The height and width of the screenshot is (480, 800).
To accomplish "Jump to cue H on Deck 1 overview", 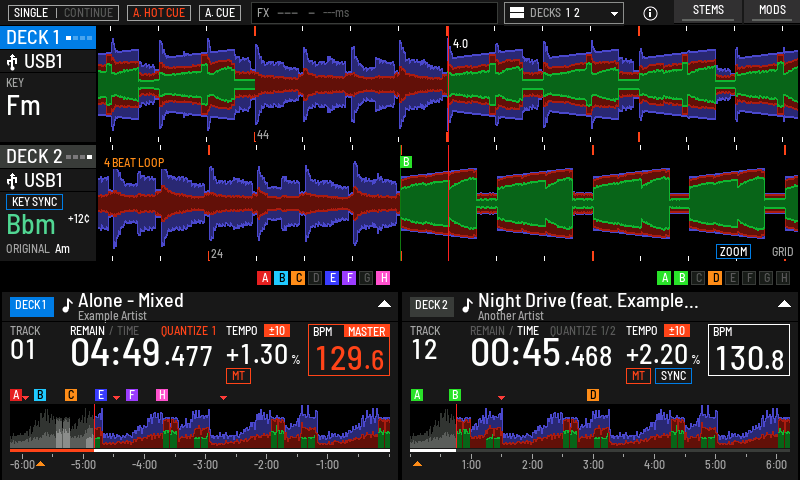I will (x=162, y=395).
